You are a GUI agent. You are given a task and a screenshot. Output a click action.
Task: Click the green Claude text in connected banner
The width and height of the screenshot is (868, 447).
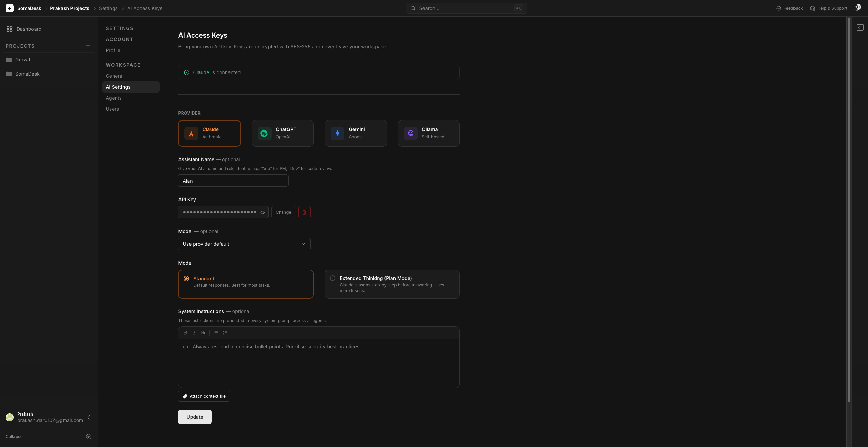coord(201,72)
